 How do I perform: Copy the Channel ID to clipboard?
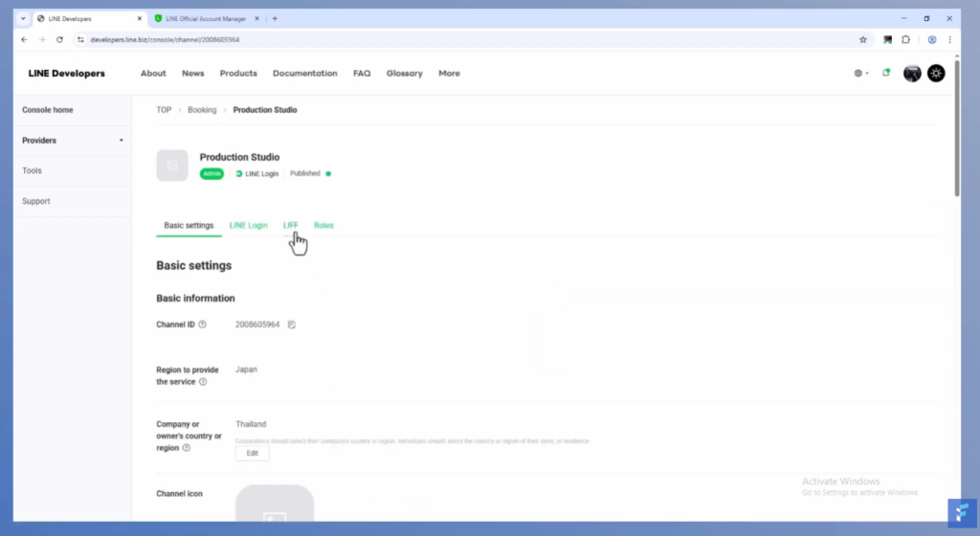pos(292,324)
